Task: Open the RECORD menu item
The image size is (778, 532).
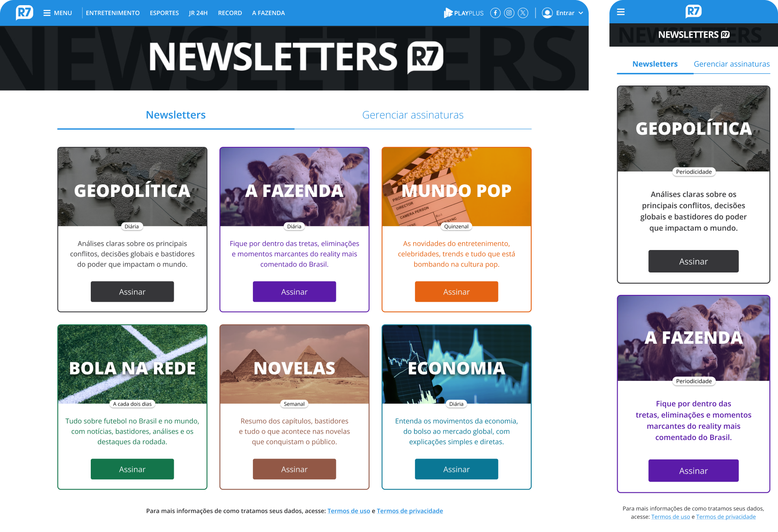Action: 230,13
